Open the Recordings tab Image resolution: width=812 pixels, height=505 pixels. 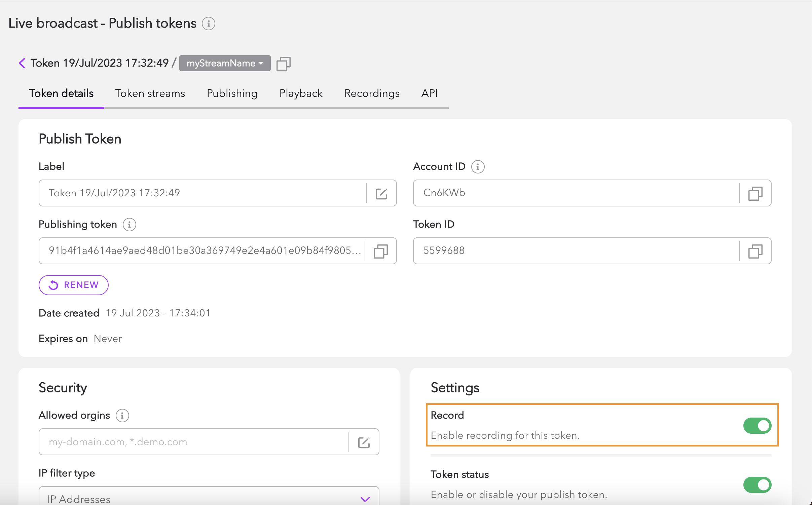pyautogui.click(x=372, y=93)
